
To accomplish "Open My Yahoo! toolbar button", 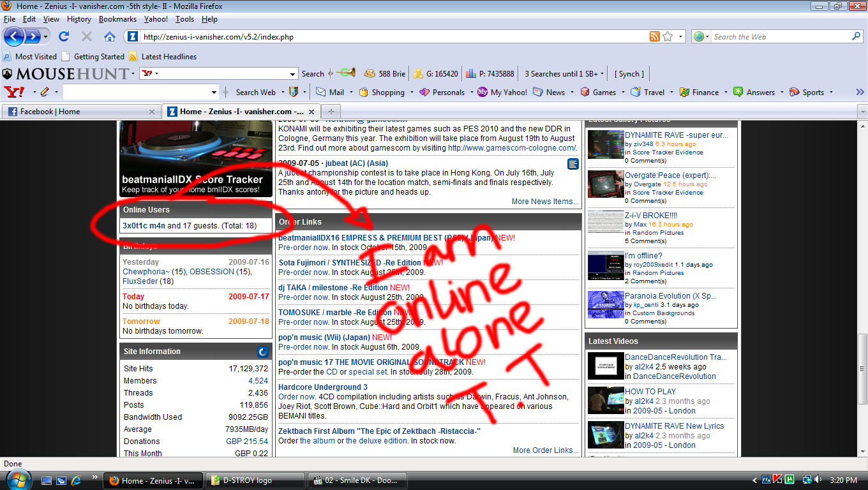I will [x=502, y=92].
